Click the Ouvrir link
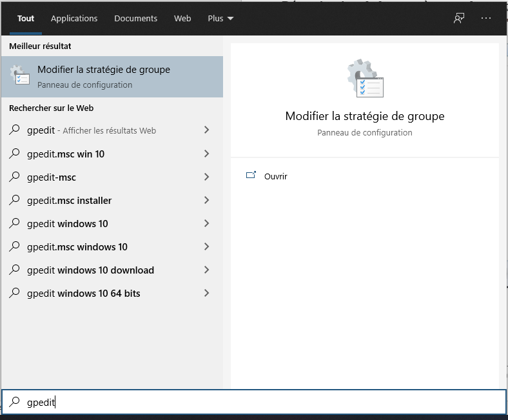This screenshot has width=508, height=420. tap(276, 176)
